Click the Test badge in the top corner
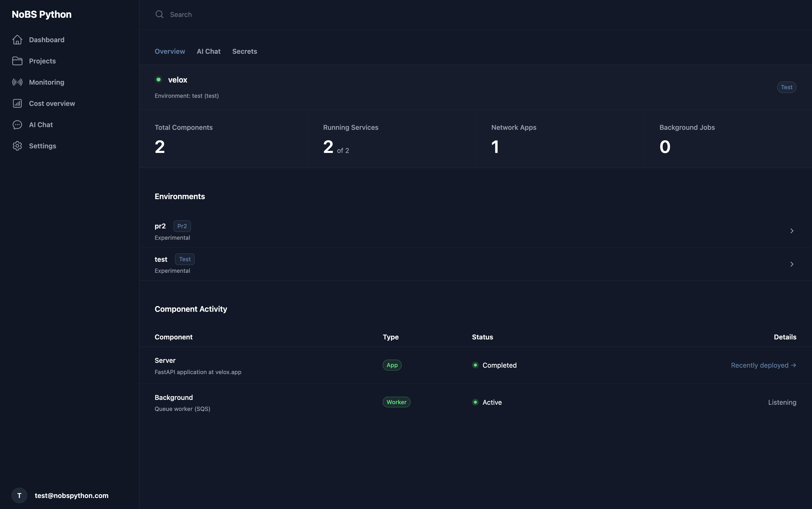The height and width of the screenshot is (509, 812). tap(786, 87)
